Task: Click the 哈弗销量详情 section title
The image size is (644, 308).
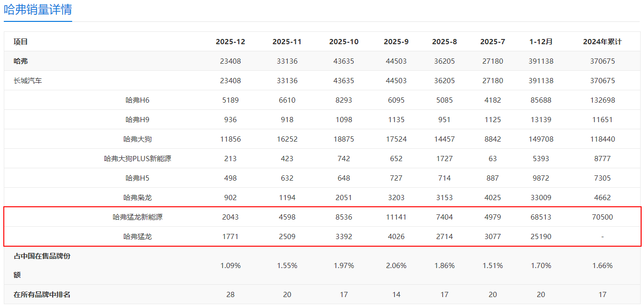Action: 38,10
